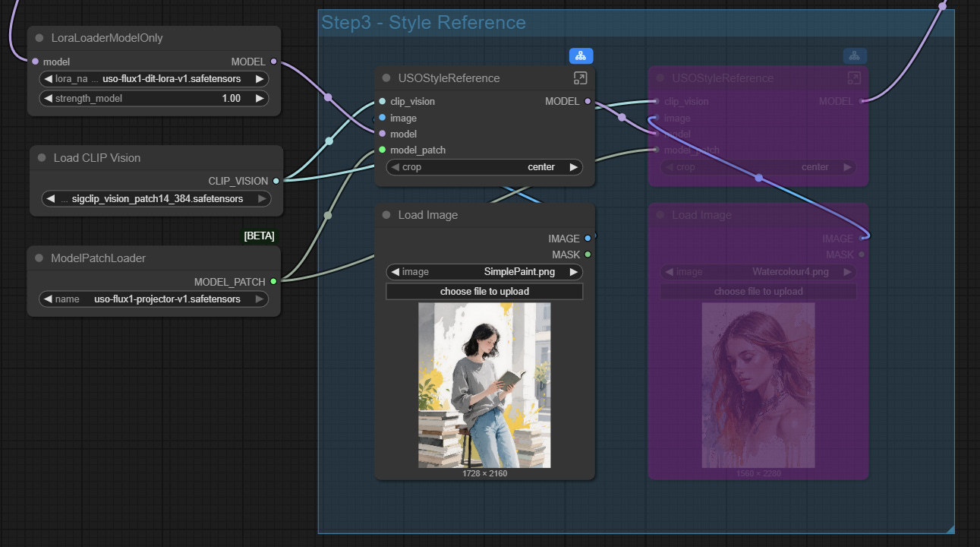Click the expand icon on the active USOStyleReference node
The width and height of the screenshot is (980, 547).
[580, 78]
